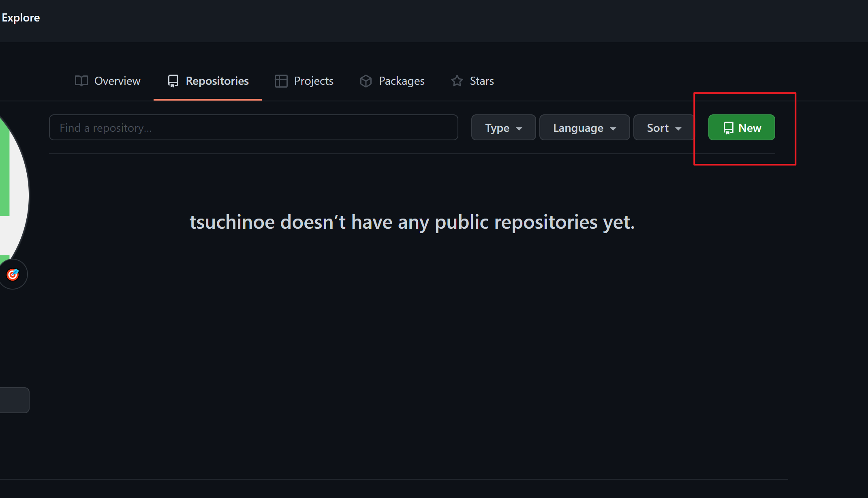Open the Sort dropdown
868x498 pixels.
[x=664, y=127]
